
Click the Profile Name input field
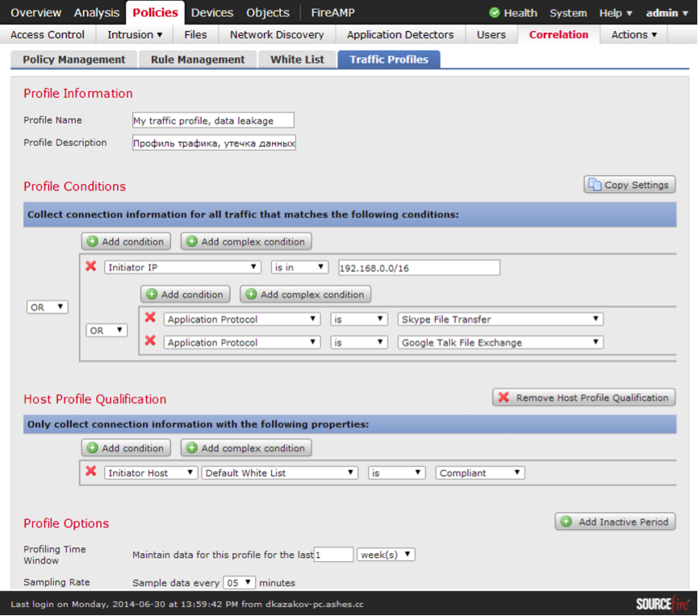click(213, 120)
